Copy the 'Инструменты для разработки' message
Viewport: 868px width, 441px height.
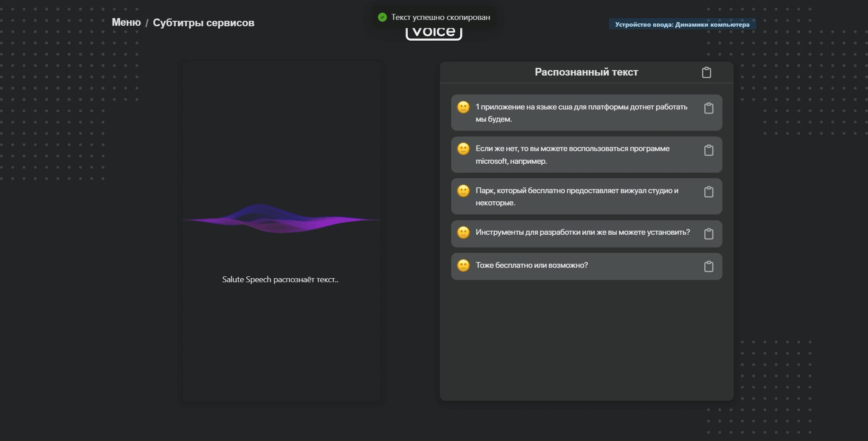tap(708, 234)
